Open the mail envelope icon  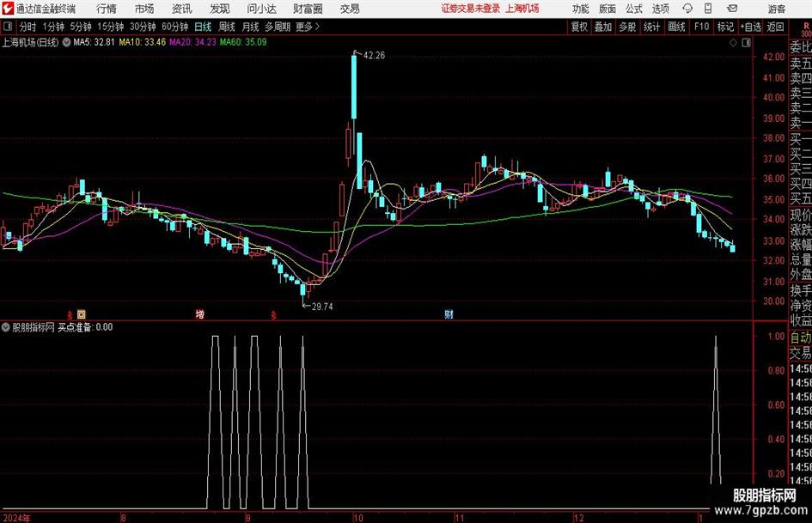click(x=732, y=9)
